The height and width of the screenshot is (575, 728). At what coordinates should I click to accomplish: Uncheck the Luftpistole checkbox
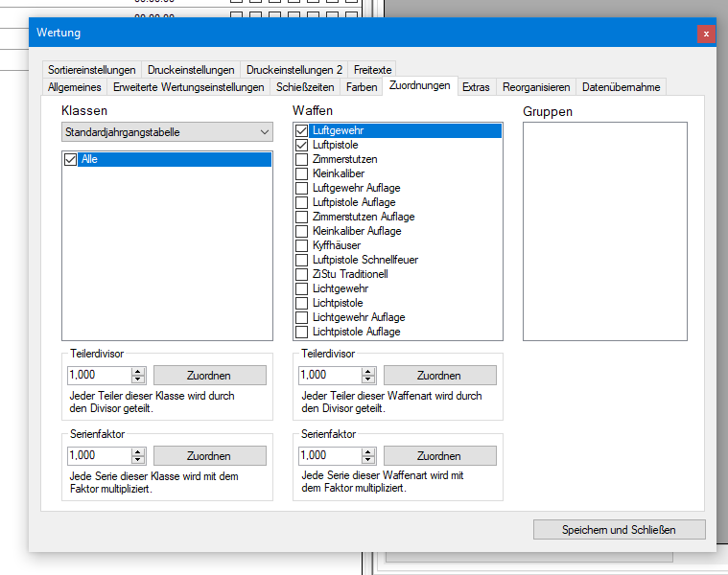pos(302,145)
